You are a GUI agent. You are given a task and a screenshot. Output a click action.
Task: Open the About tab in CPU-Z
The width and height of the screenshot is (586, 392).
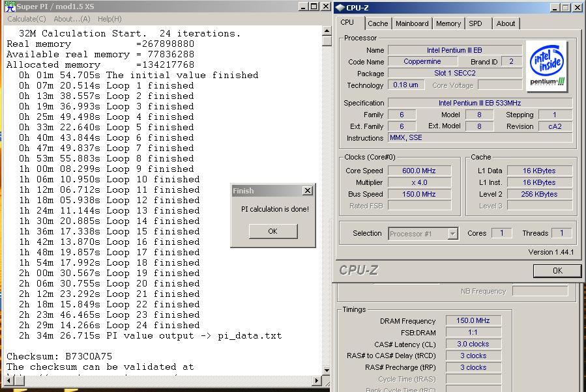point(506,23)
